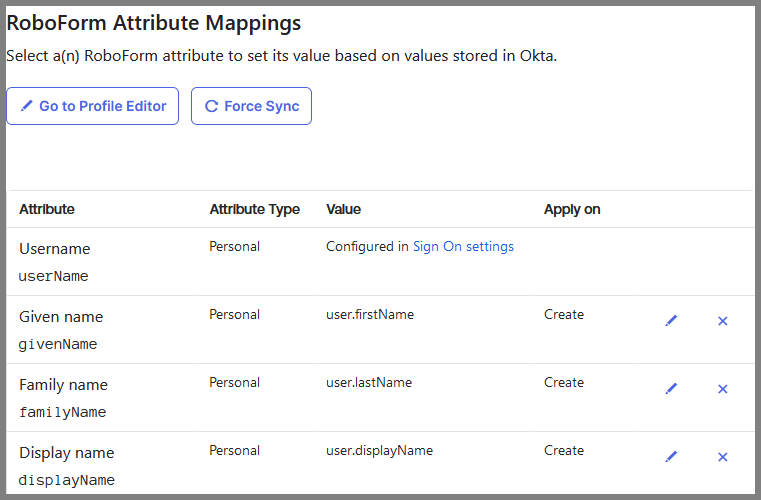This screenshot has width=761, height=500.
Task: Click the user.lastName value cell
Action: click(369, 383)
